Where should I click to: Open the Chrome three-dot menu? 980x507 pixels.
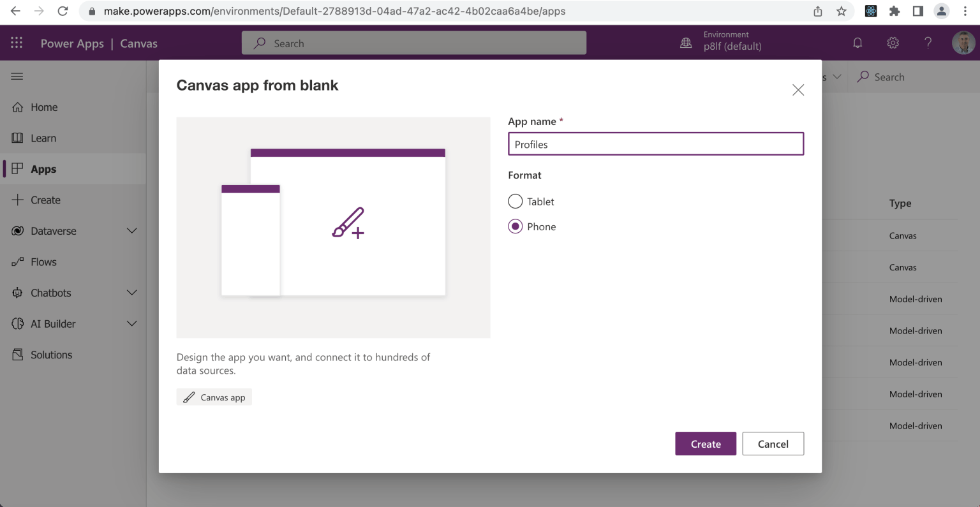click(965, 11)
